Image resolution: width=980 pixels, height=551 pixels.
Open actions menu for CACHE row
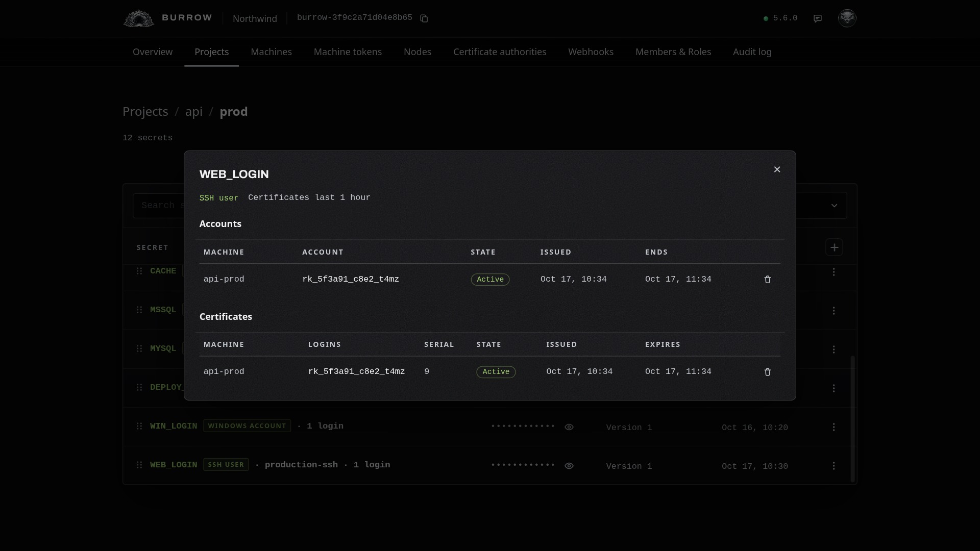tap(834, 271)
